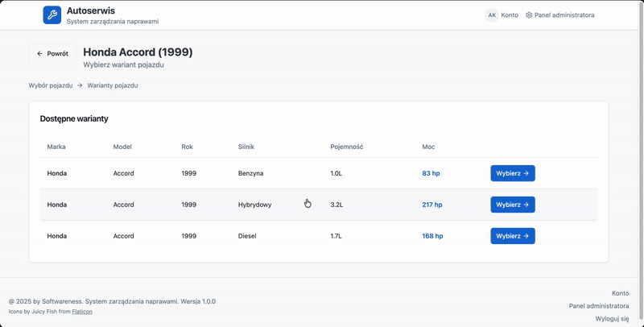Choose the Diesel 1.7L variant with Wybierz
644x327 pixels.
[513, 236]
